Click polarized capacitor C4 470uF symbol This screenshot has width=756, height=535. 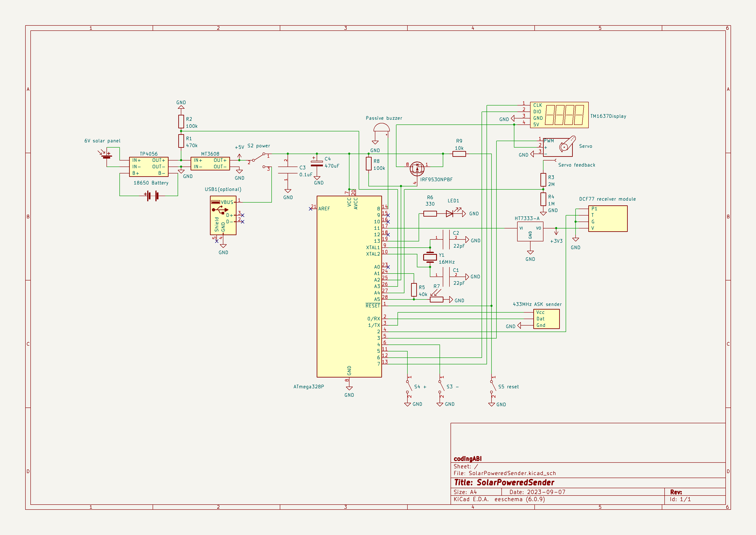[317, 164]
